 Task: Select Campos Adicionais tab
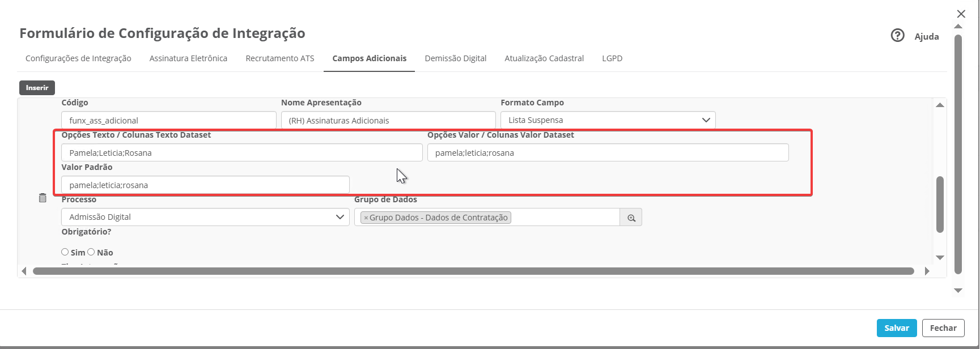tap(370, 58)
